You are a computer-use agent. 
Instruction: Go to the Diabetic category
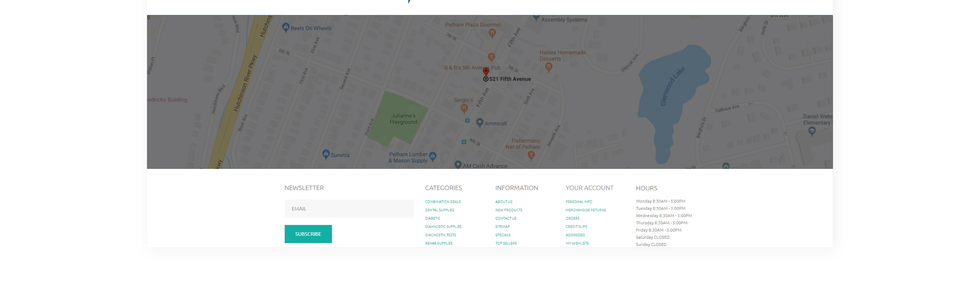[x=432, y=218]
